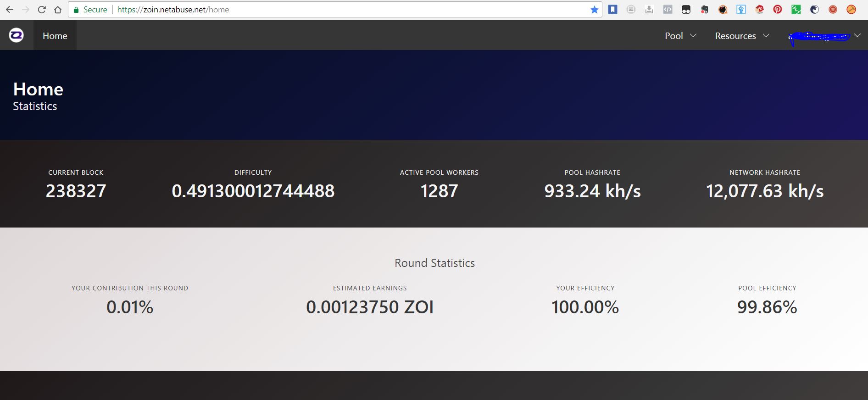Screen dimensions: 868x400
Task: Launch the Evernote elephant extension
Action: (x=704, y=9)
